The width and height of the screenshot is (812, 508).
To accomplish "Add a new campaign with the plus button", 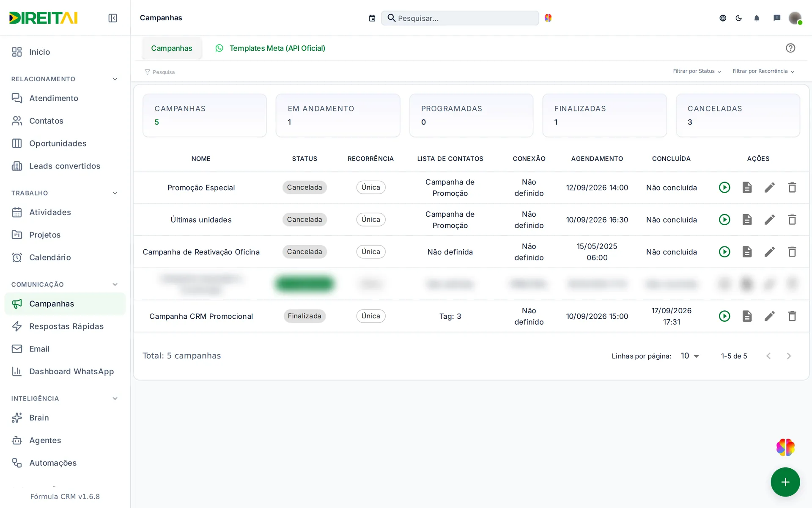I will click(785, 482).
